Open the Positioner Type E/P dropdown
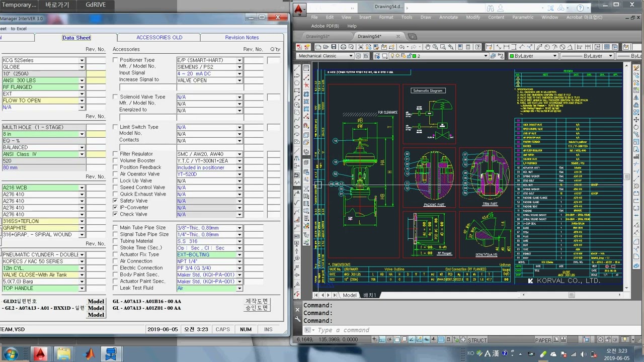The width and height of the screenshot is (644, 362). coord(239,60)
